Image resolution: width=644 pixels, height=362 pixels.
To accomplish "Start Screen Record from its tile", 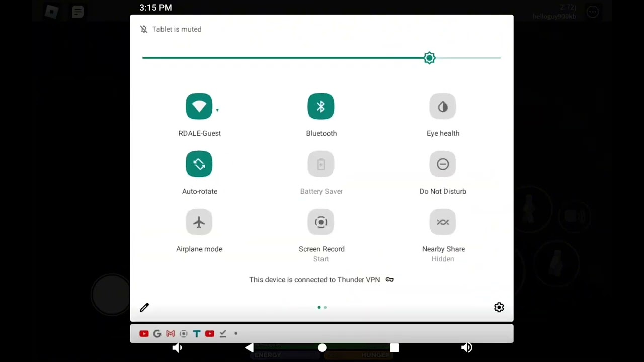I will coord(321,222).
